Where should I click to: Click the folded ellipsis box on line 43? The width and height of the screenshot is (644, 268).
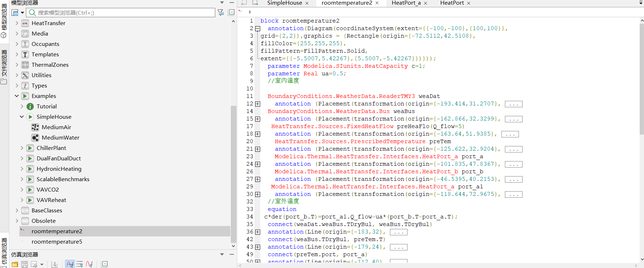pos(399,247)
